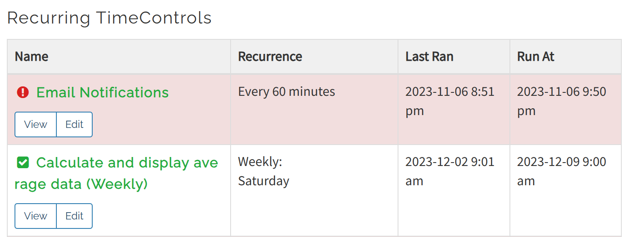
Task: Click the 2023-11-06 8:51 pm Last Ran cell
Action: click(450, 101)
